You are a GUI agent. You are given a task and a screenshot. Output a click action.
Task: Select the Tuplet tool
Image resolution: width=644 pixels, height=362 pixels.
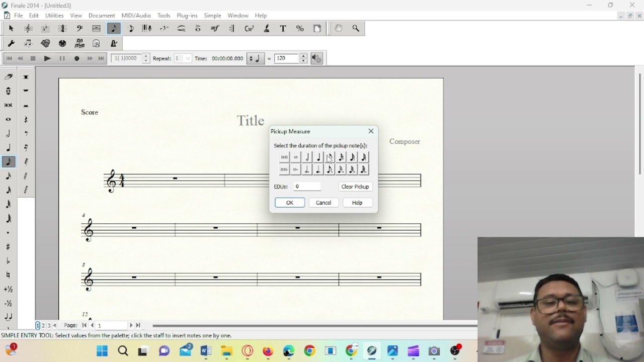(164, 29)
